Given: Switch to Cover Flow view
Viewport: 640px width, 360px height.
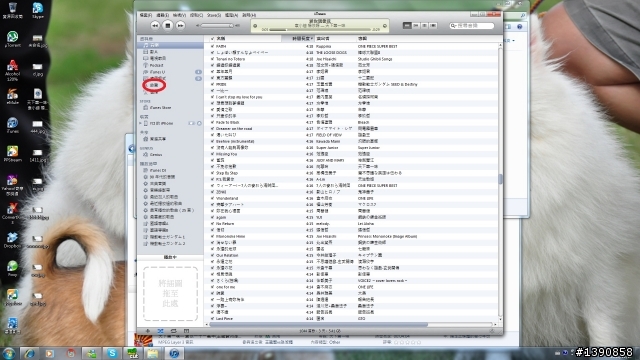Looking at the screenshot, I should [433, 26].
